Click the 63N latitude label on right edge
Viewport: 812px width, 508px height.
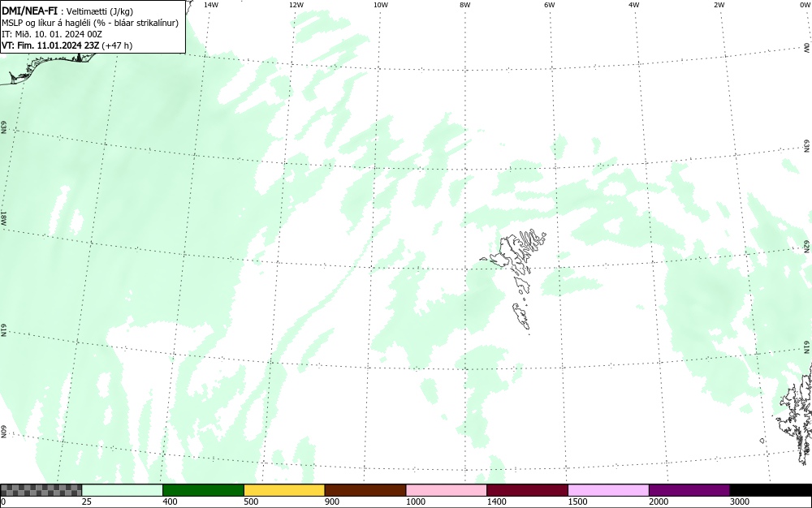tap(807, 145)
